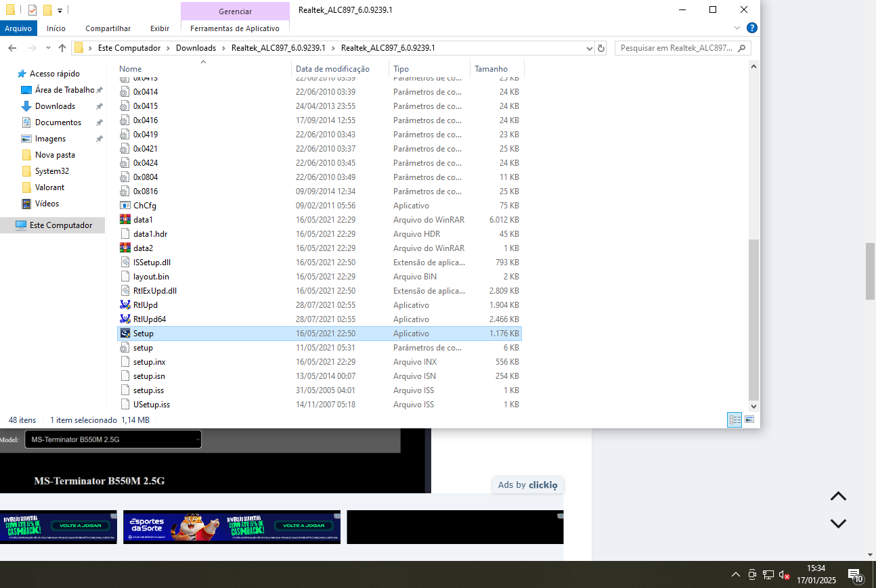Expand the ribbon chevron
The width and height of the screenshot is (876, 588).
pos(738,28)
